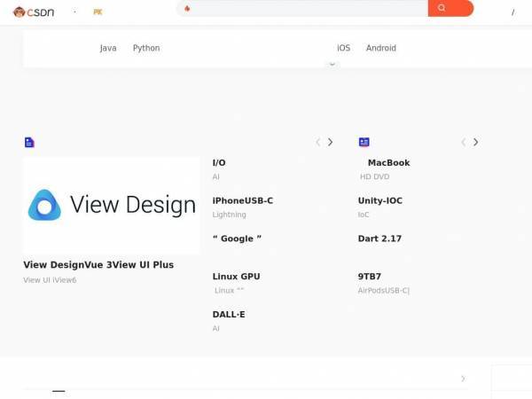This screenshot has width=532, height=399.
Task: Click the right chevron in the bottom section
Action: point(463,379)
